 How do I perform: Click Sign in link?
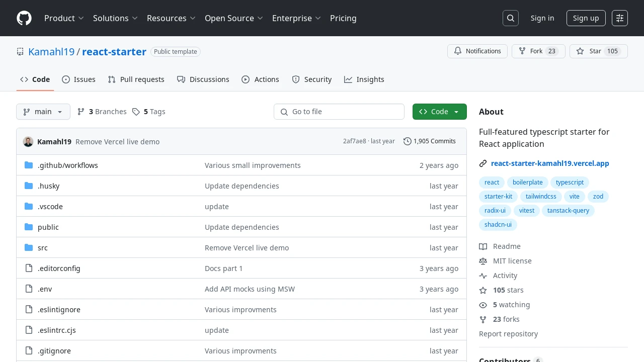click(x=542, y=18)
